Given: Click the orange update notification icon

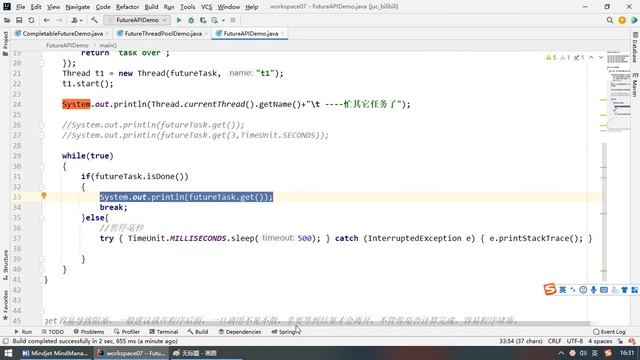Looking at the screenshot, I should (x=622, y=20).
